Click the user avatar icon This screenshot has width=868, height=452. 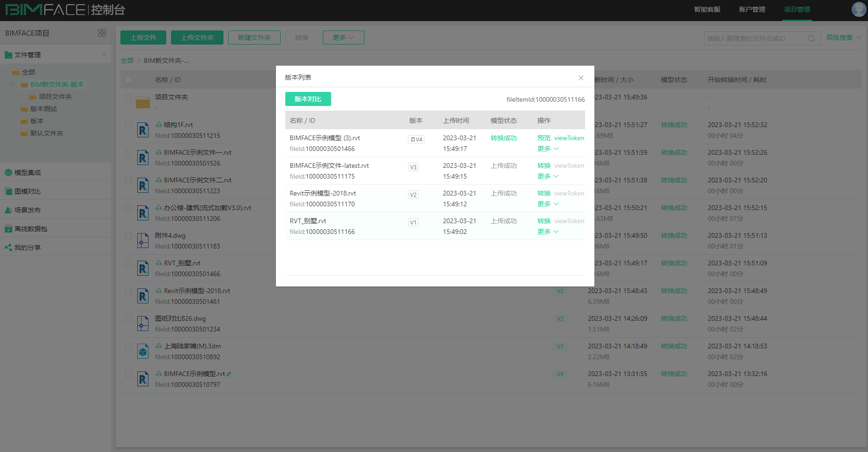tap(858, 9)
